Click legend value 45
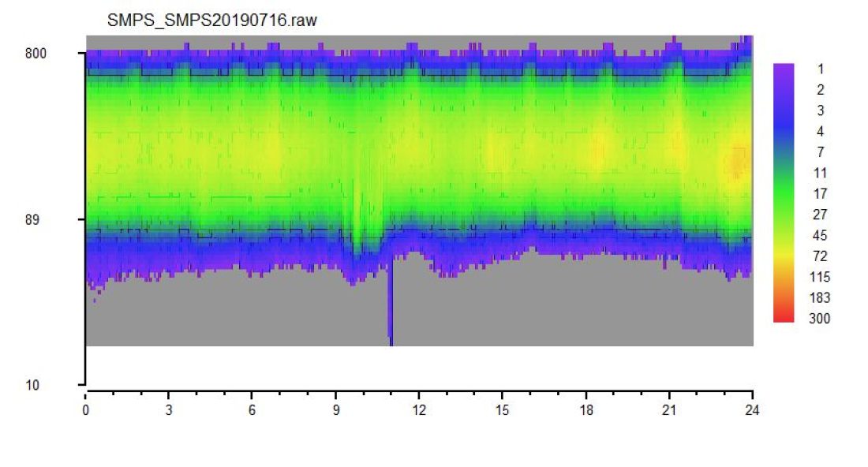 820,236
